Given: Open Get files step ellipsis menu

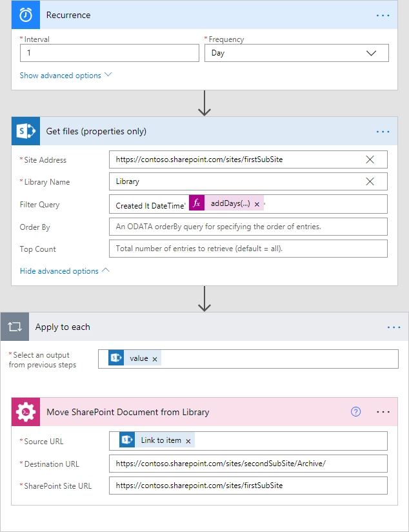Looking at the screenshot, I should pos(383,131).
